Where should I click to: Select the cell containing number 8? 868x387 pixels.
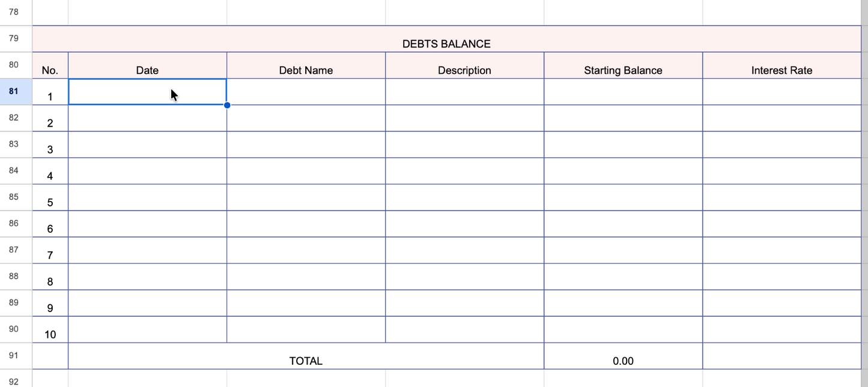[x=50, y=277]
